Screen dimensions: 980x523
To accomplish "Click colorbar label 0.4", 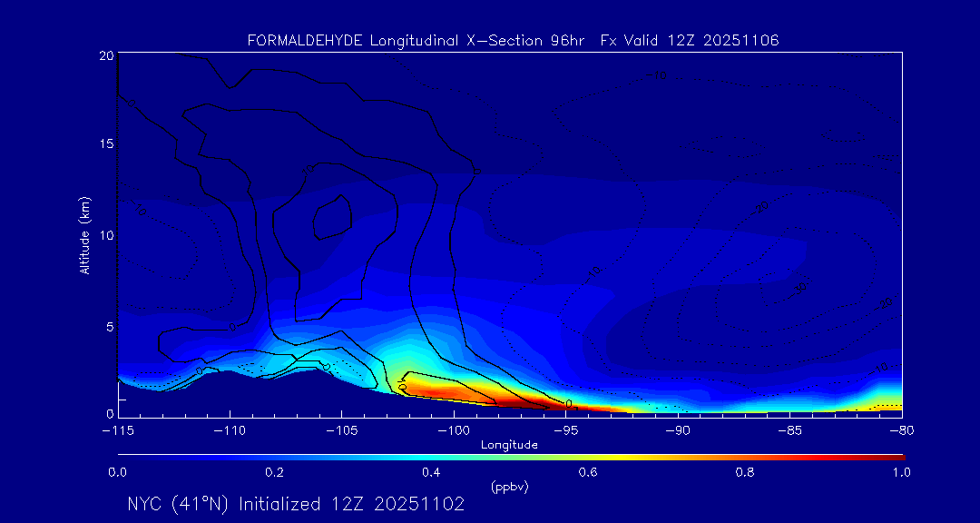I will point(431,472).
